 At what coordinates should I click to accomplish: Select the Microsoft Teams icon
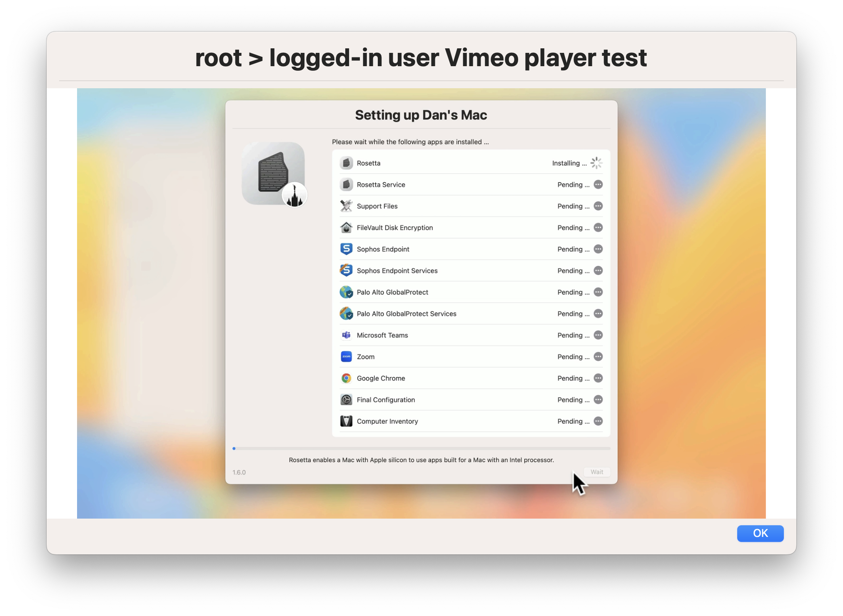tap(347, 335)
